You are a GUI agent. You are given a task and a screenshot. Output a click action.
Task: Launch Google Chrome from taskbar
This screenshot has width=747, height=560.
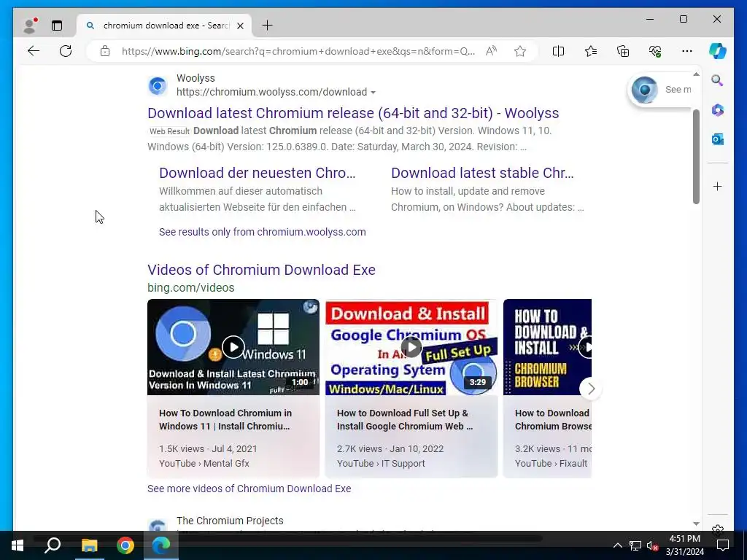(125, 545)
